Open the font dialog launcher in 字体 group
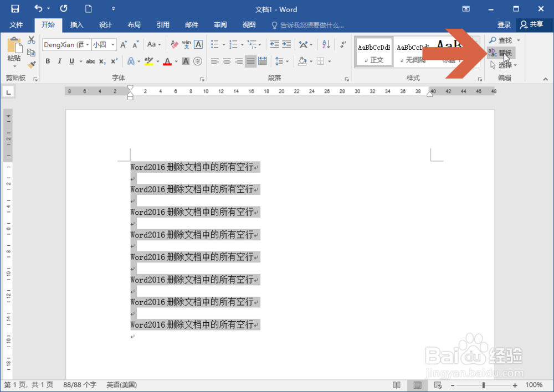The width and height of the screenshot is (554, 392). click(202, 80)
